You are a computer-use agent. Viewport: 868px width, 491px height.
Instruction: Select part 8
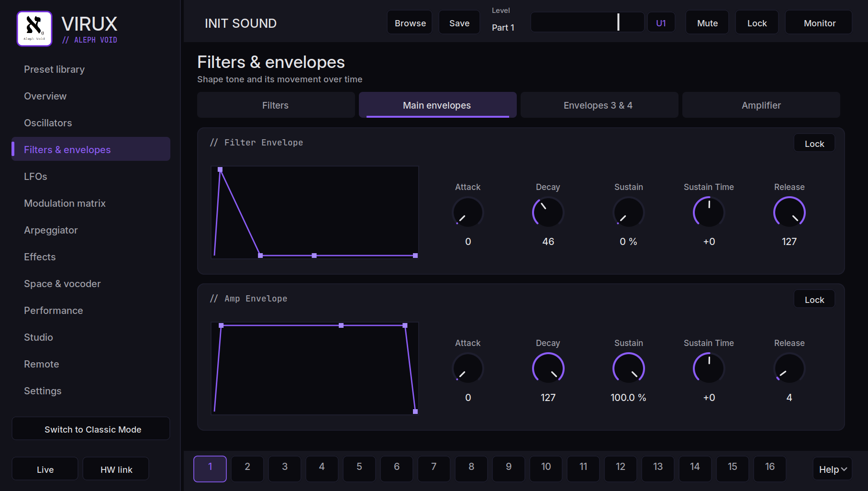[x=471, y=469]
